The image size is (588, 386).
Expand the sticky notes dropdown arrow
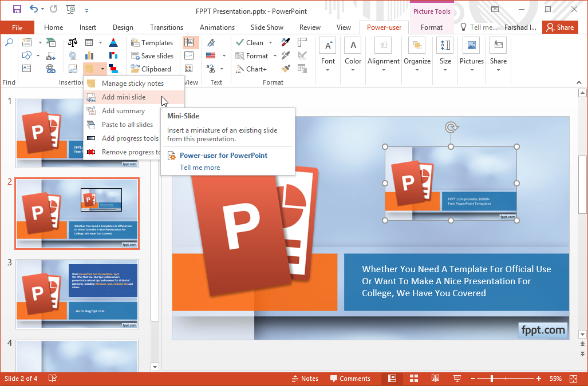tap(102, 69)
